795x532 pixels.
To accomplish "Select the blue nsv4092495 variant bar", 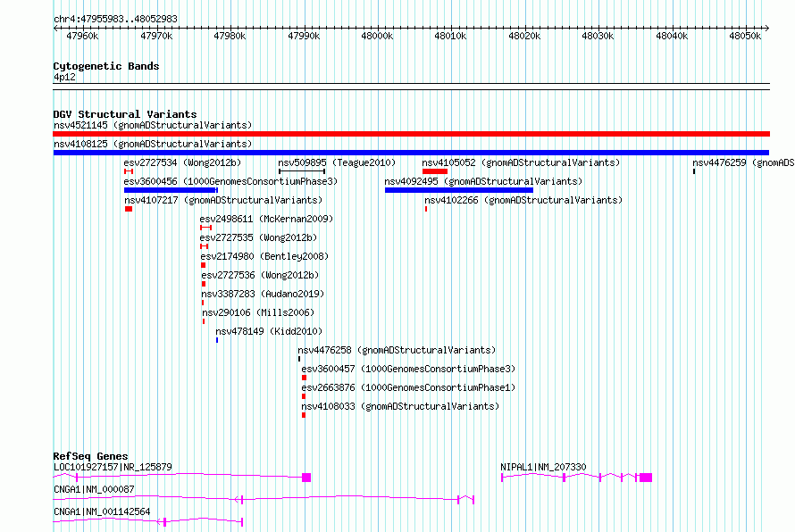I will [459, 190].
